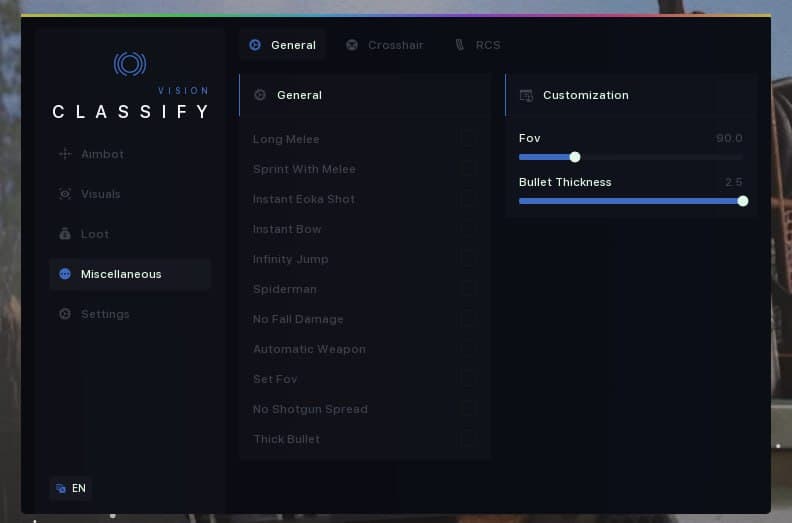Click the Fov slider handle
This screenshot has height=523, width=792.
coord(575,157)
